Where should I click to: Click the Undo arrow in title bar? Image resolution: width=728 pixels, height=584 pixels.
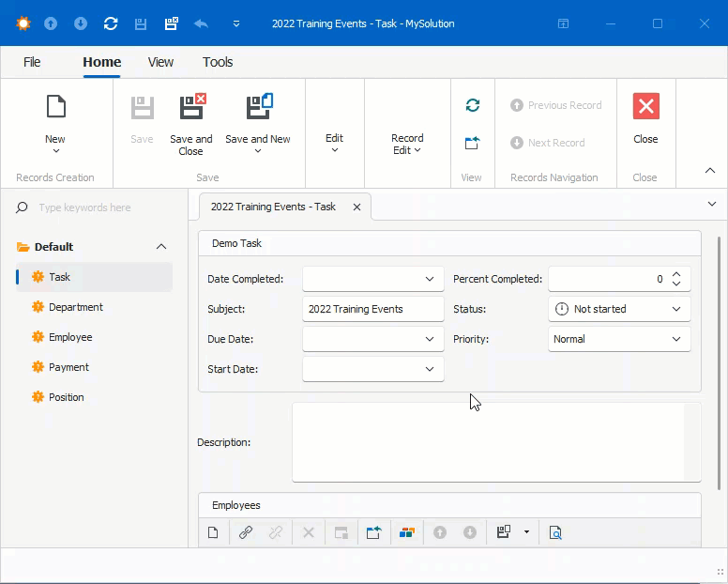(x=201, y=23)
